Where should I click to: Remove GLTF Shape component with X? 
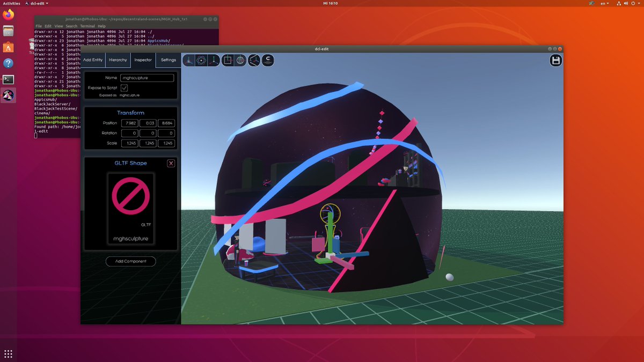(x=171, y=163)
